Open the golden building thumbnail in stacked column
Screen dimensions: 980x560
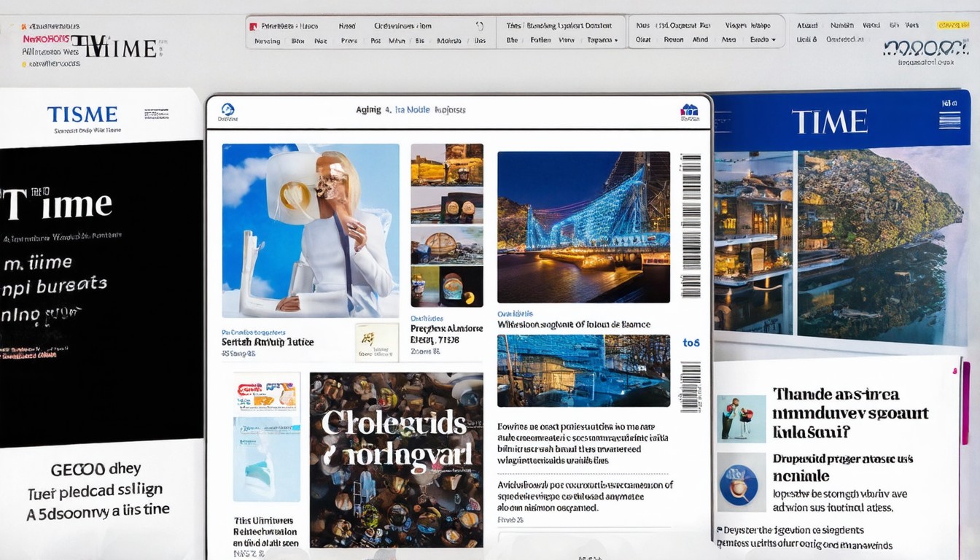(447, 164)
